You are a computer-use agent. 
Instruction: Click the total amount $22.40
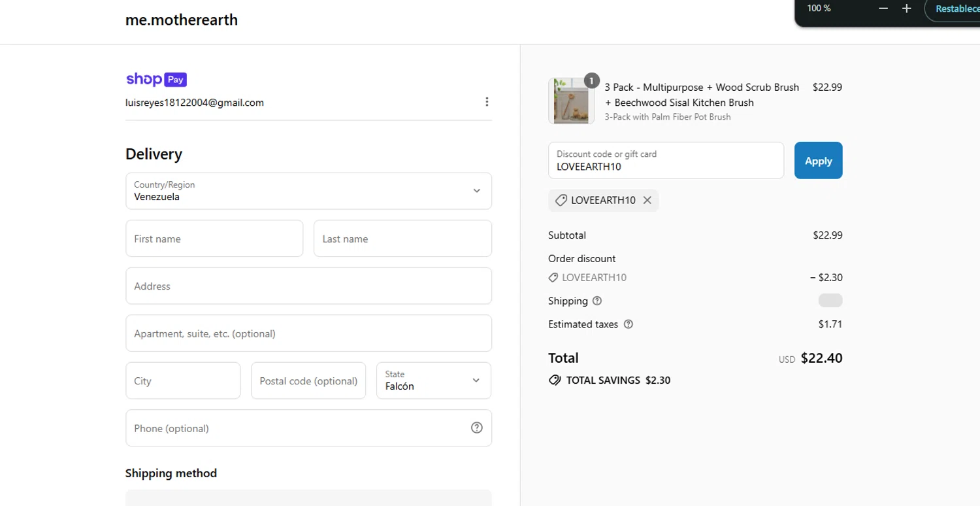[x=821, y=358]
